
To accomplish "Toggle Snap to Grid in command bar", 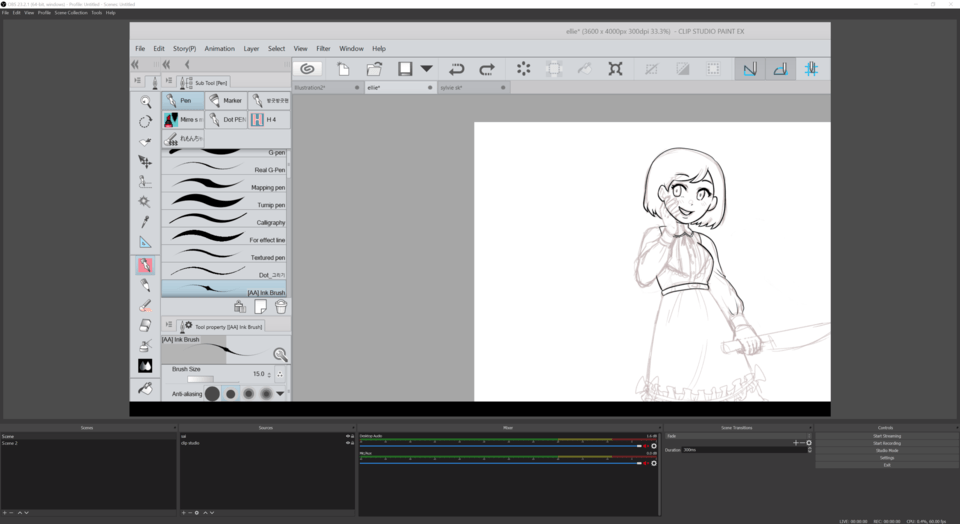I will coord(811,69).
